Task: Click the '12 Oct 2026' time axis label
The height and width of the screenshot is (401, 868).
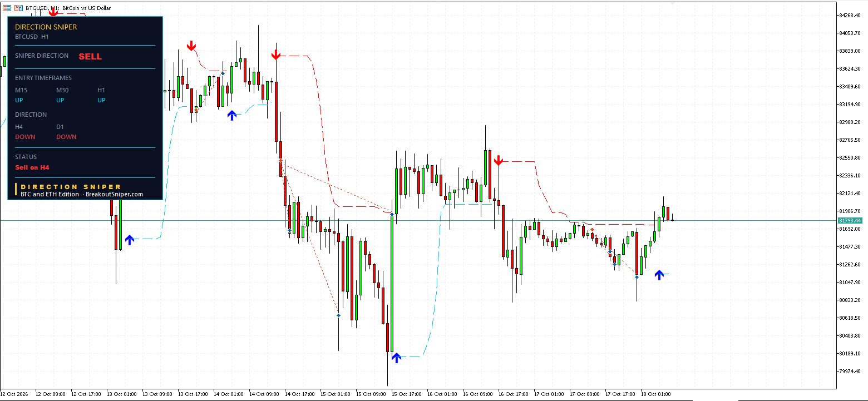Action: [15, 394]
